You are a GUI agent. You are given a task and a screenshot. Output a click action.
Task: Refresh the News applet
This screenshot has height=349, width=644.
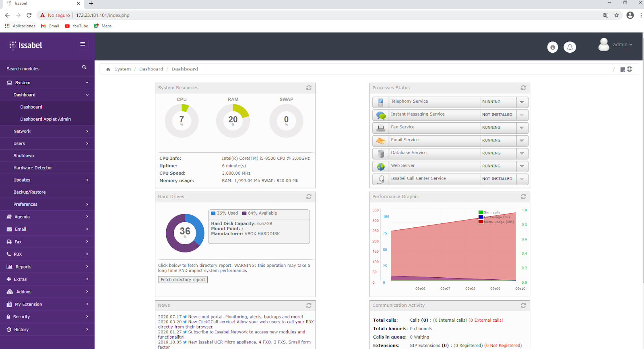tap(309, 306)
